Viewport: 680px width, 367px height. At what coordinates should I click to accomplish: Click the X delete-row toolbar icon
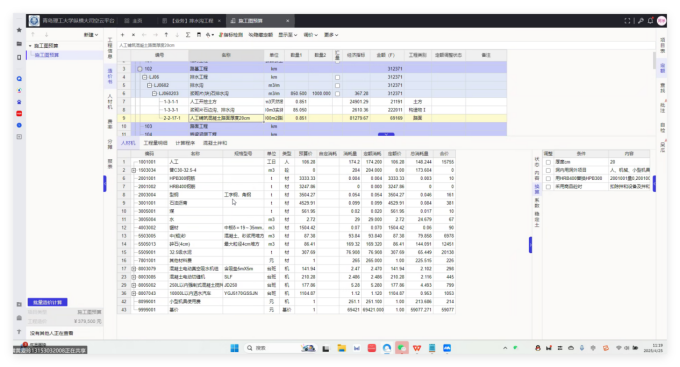[x=133, y=35]
